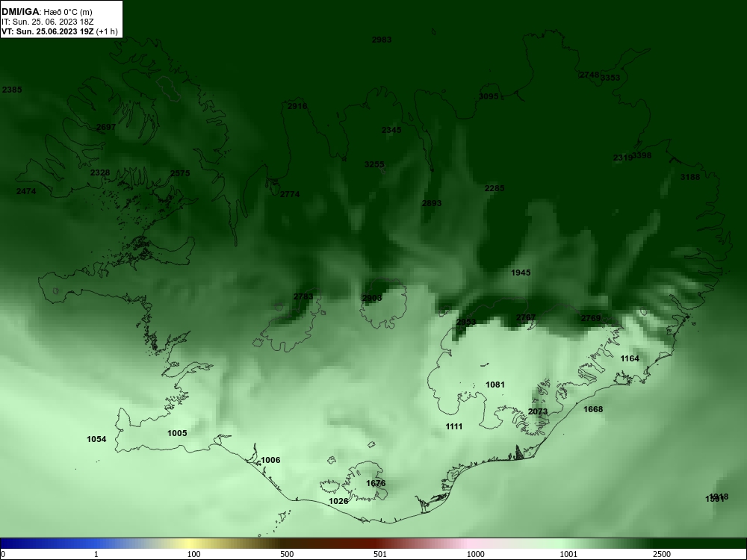Select the 2767 height value
747x560 pixels.
click(525, 317)
